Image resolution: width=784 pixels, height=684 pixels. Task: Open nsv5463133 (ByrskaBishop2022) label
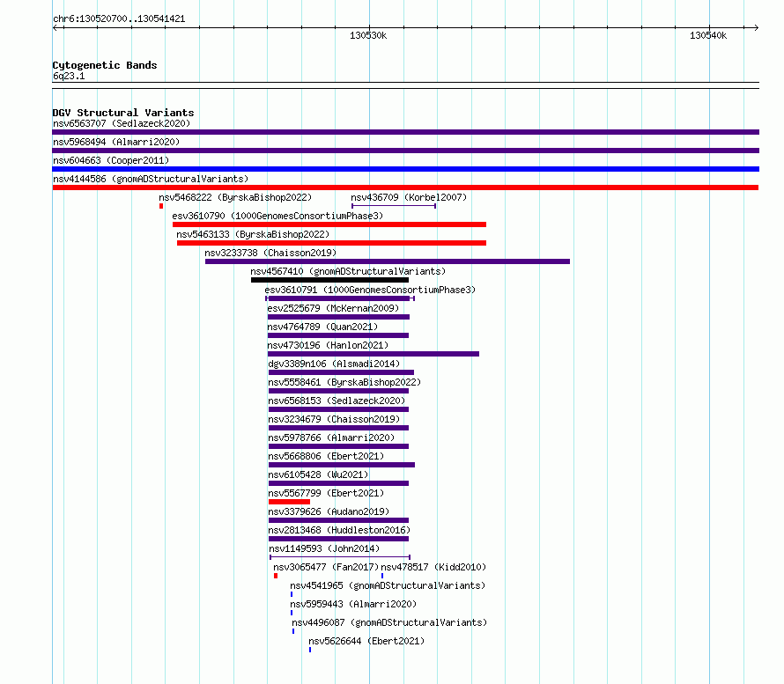pos(253,234)
